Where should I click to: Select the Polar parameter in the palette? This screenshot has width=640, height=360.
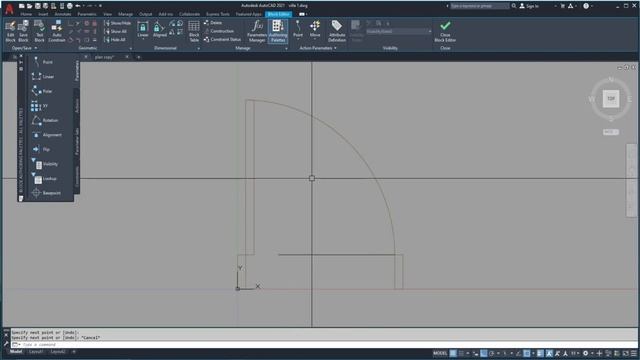click(42, 91)
